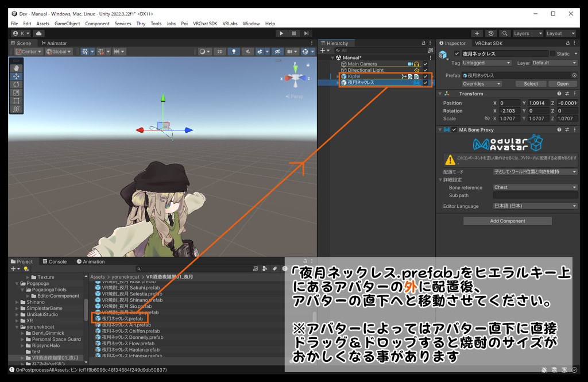
Task: Open the VRChat SDK menu
Action: (x=204, y=24)
